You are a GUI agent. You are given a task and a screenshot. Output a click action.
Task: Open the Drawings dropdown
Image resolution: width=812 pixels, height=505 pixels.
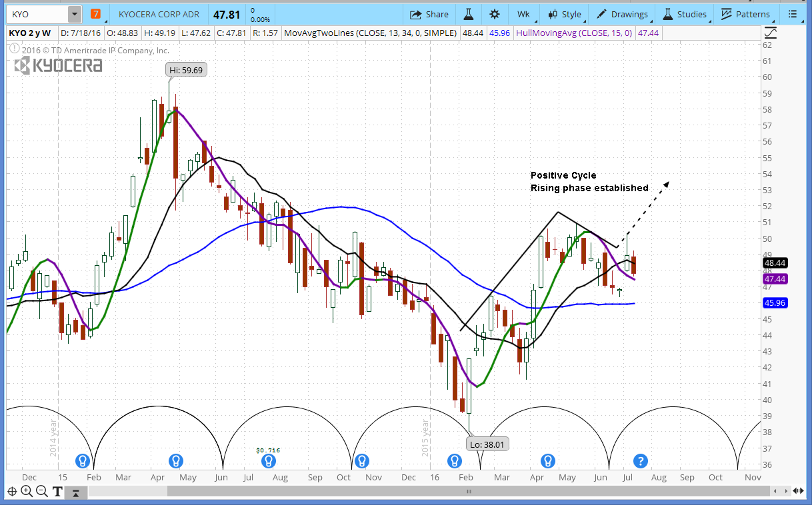(621, 14)
